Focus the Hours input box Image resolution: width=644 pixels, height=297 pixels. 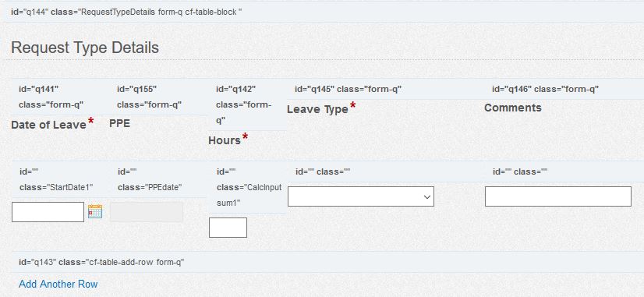point(228,228)
